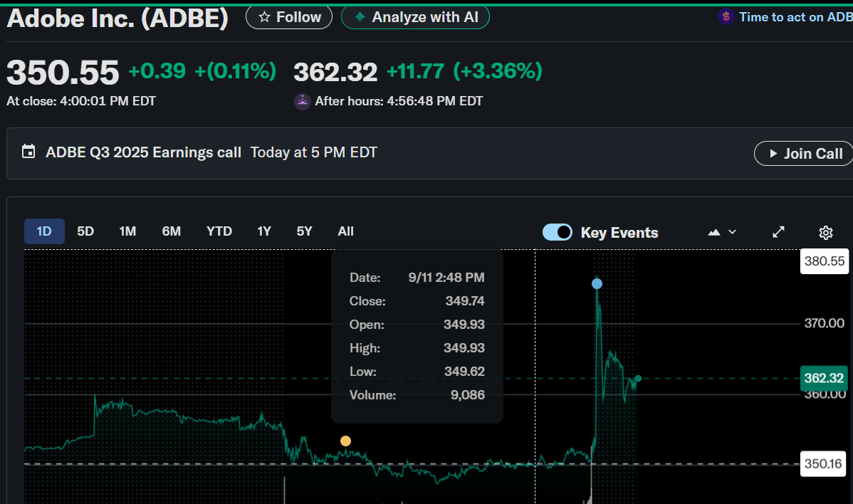The width and height of the screenshot is (853, 504).
Task: Click the tooltip Low value 349.62
Action: [x=464, y=372]
